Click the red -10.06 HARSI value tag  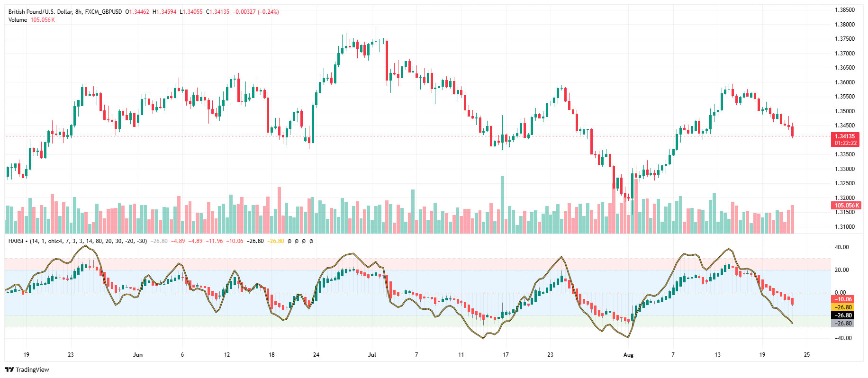[x=843, y=299]
